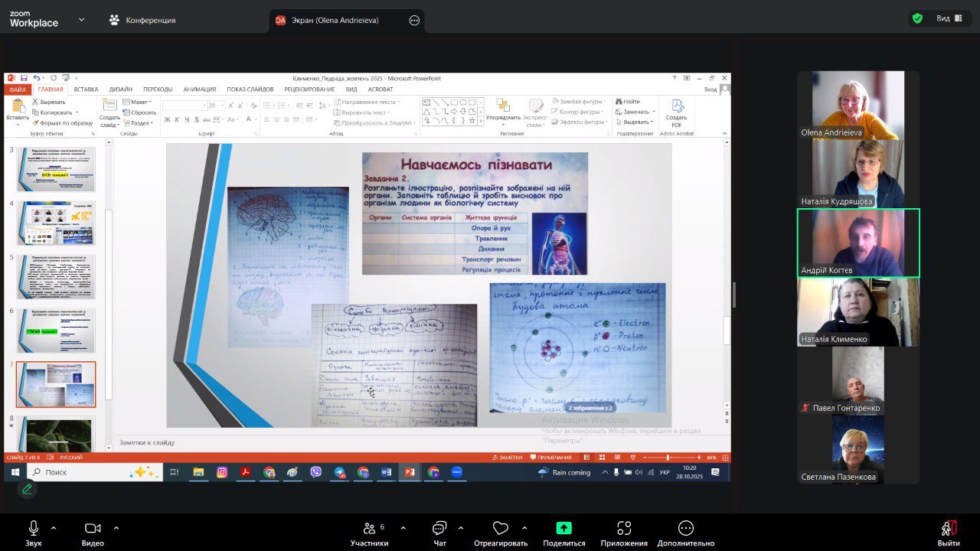Click the green Share screen icon
This screenshot has height=551, width=980.
(563, 529)
